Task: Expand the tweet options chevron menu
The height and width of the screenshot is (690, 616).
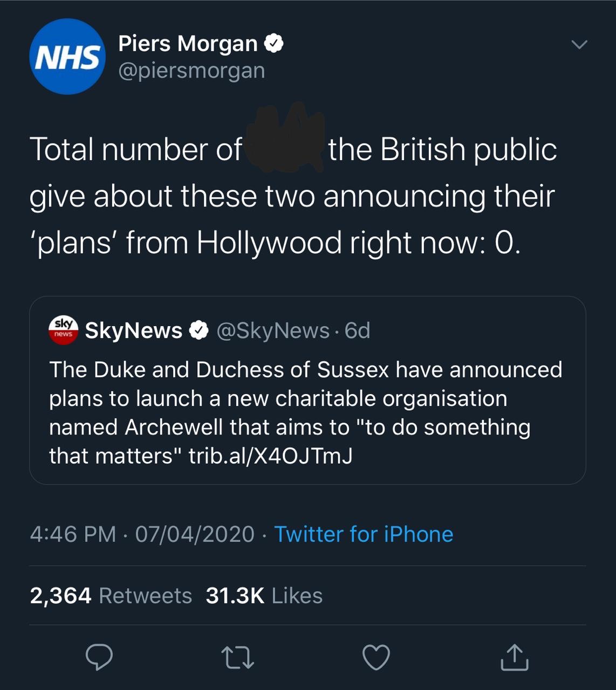Action: coord(579,44)
